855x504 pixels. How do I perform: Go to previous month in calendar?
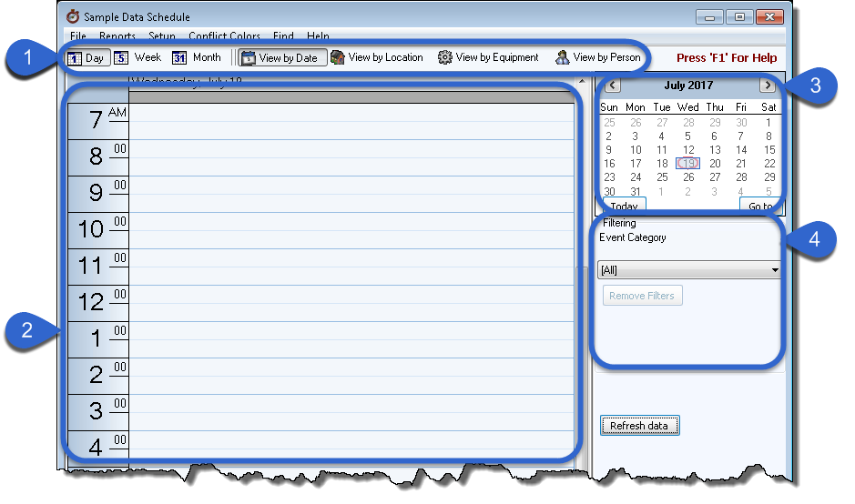click(x=613, y=86)
